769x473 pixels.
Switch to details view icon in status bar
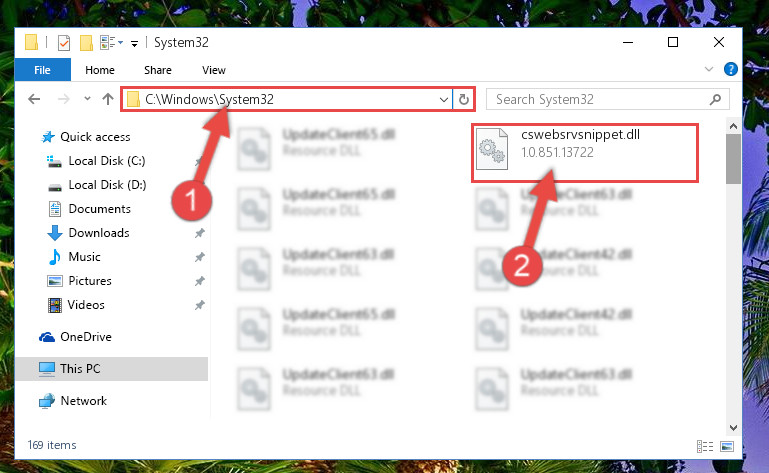(705, 446)
